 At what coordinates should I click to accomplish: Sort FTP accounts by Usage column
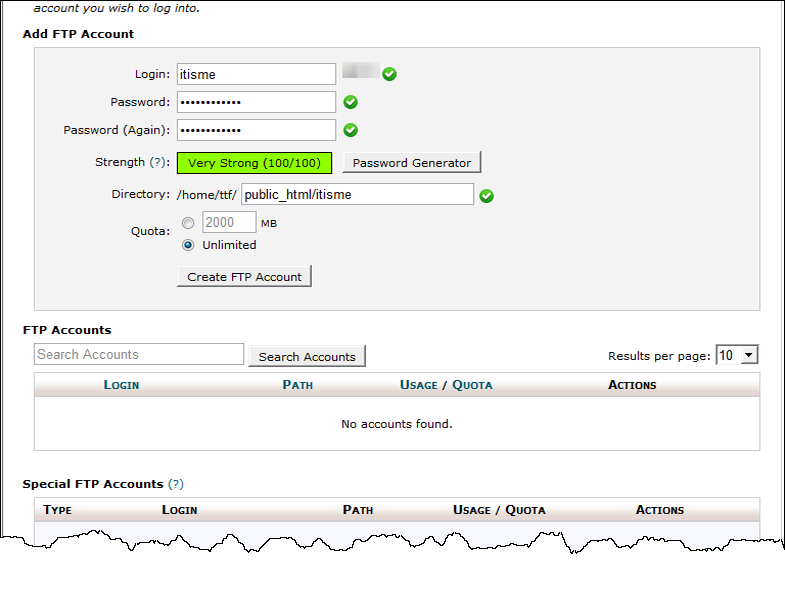coord(418,385)
